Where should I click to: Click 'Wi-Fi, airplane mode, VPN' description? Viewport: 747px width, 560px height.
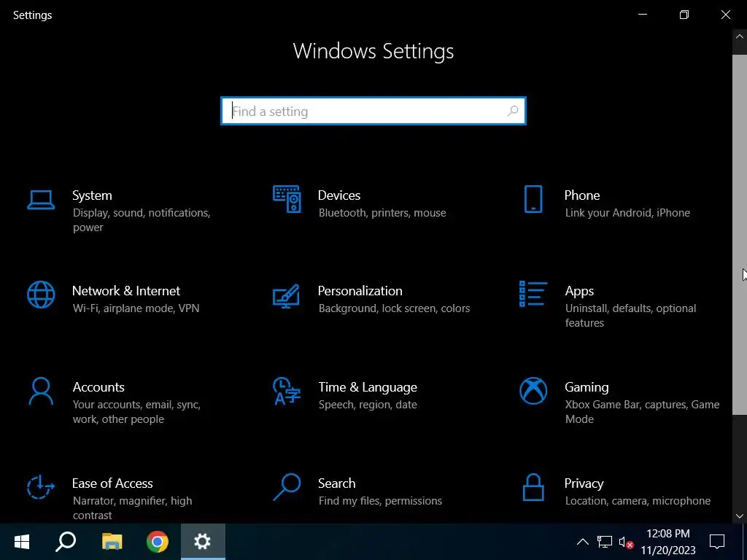tap(136, 308)
